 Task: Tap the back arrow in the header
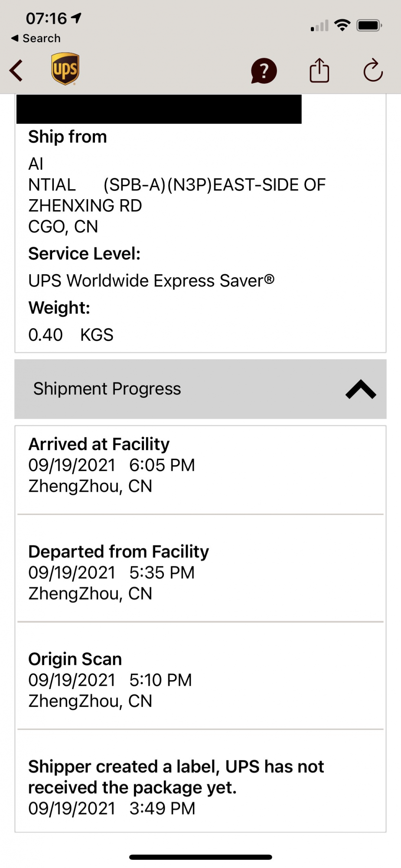[x=16, y=70]
